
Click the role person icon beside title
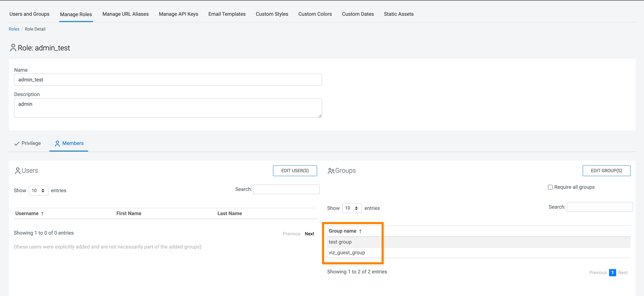coord(13,48)
